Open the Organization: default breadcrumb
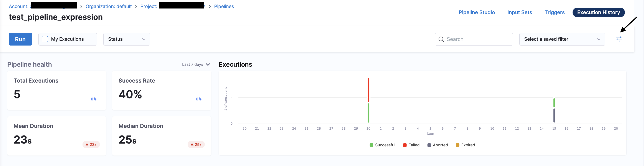644x166 pixels. (x=109, y=6)
